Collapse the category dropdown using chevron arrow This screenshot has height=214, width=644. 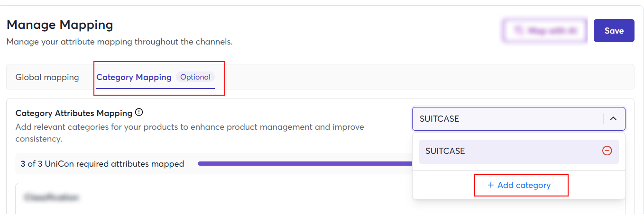click(613, 119)
